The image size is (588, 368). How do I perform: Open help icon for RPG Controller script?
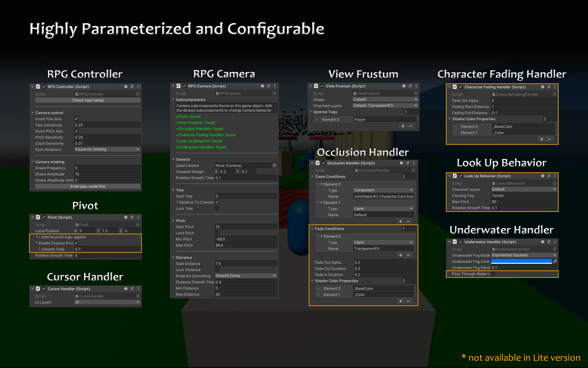(126, 87)
